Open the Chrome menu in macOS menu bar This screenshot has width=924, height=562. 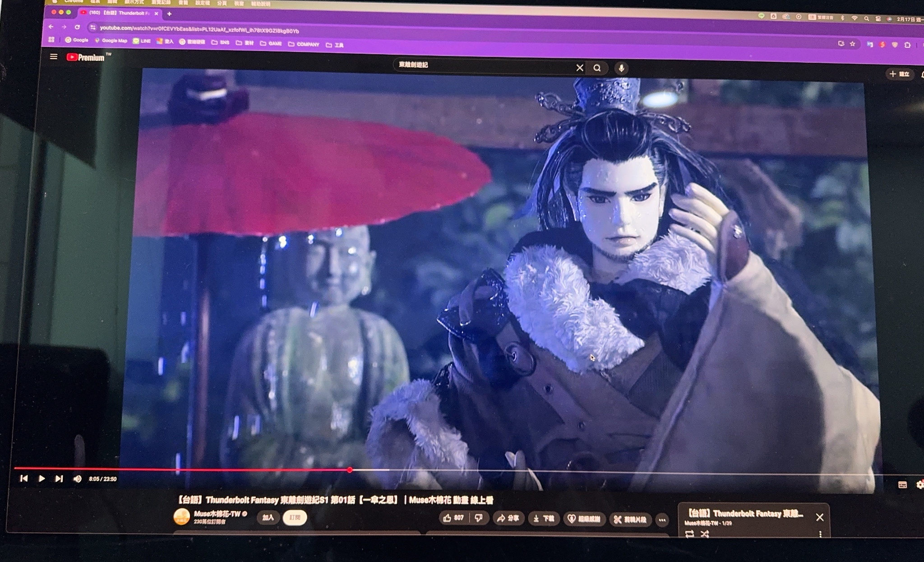point(74,1)
